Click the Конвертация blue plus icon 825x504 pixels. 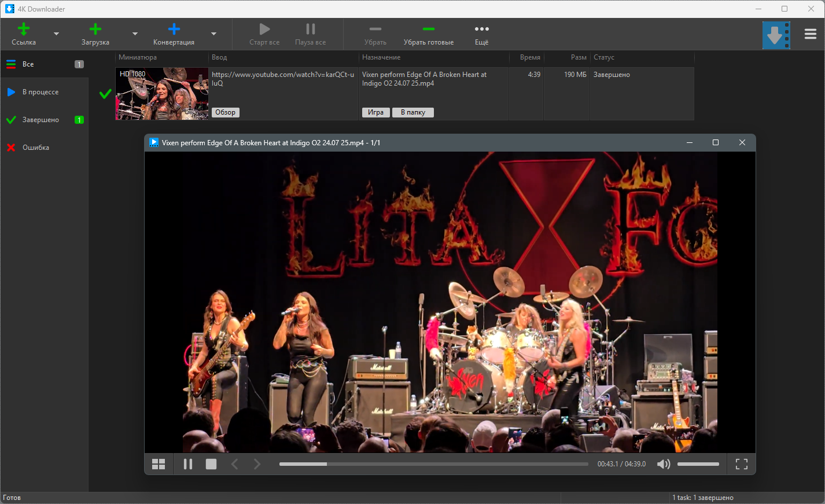click(x=174, y=30)
